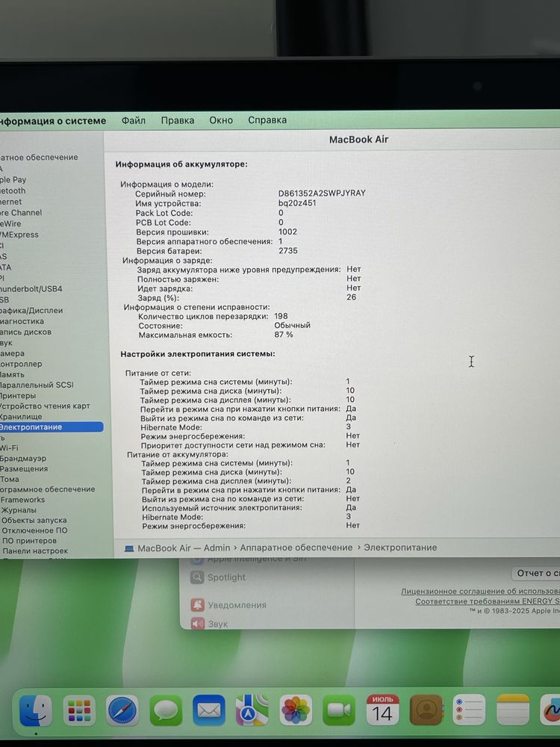Select Журналы in the sidebar
Screen dimensions: 560x747
(18, 510)
